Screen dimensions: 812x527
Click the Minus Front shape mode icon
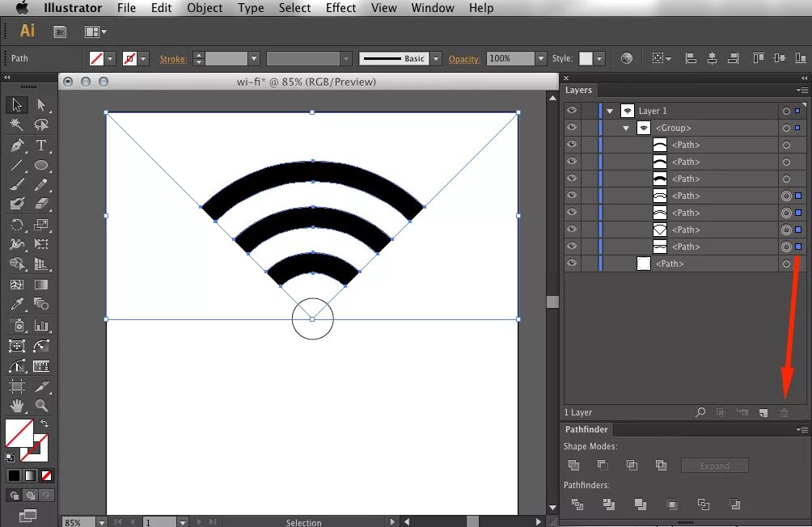pyautogui.click(x=602, y=465)
